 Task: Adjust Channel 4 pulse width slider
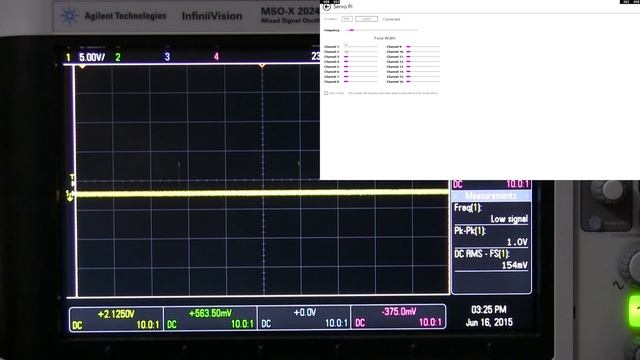361,62
